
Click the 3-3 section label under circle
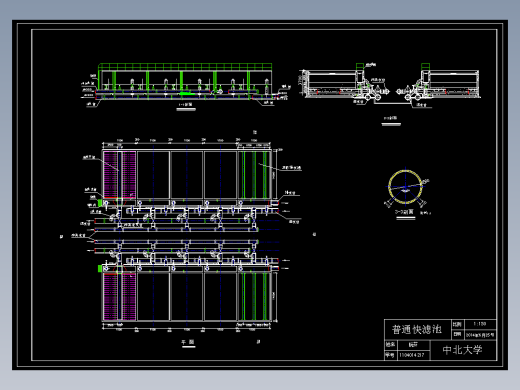[x=404, y=212]
